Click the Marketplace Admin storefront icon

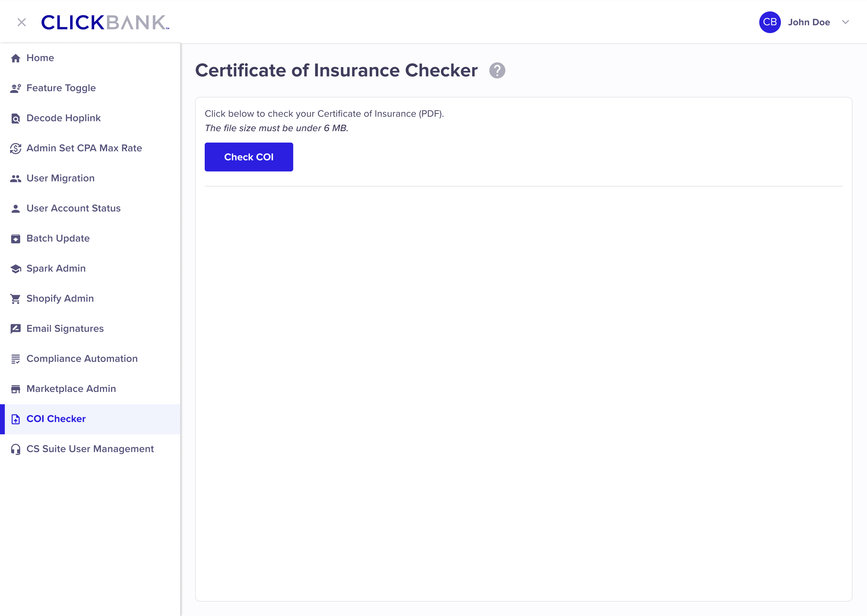pos(16,389)
